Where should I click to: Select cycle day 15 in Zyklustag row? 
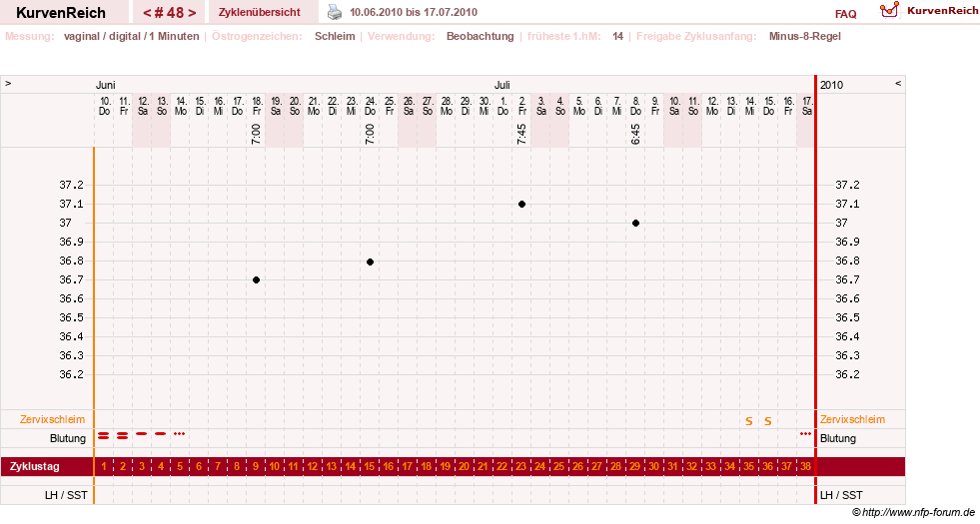pos(370,466)
